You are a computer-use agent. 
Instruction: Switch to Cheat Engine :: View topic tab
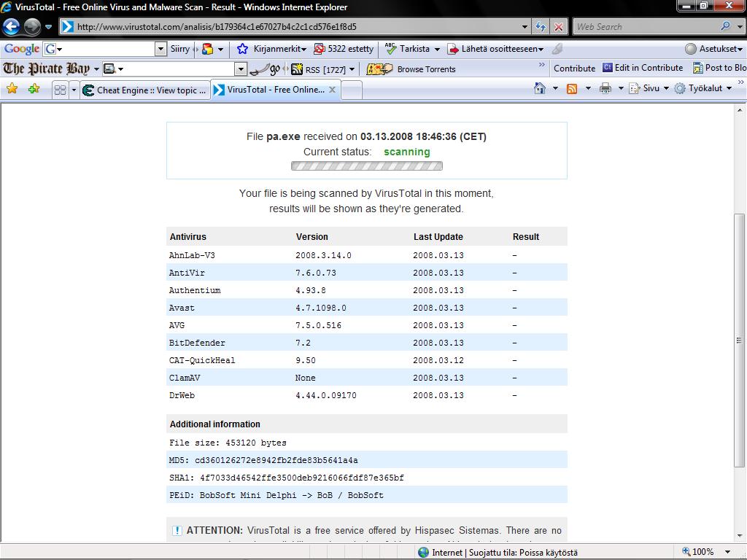click(x=145, y=90)
